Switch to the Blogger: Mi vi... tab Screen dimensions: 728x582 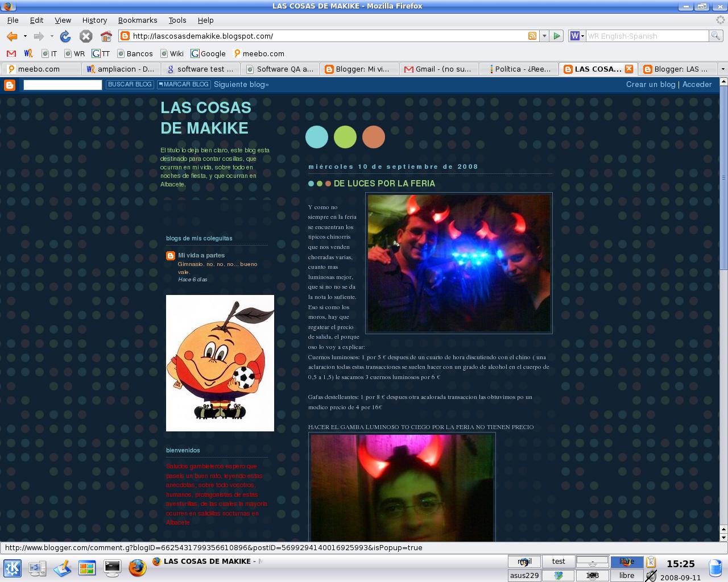(x=359, y=69)
